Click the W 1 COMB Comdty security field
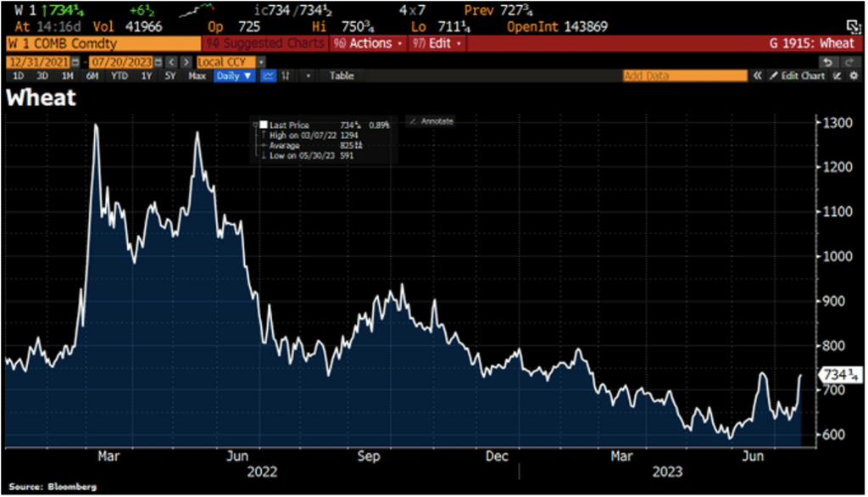 point(103,43)
